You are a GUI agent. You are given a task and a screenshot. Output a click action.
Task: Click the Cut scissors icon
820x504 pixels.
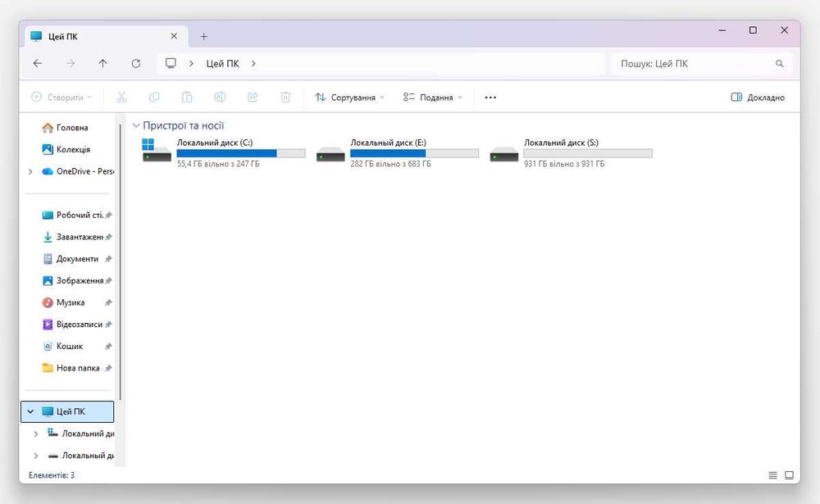point(121,98)
